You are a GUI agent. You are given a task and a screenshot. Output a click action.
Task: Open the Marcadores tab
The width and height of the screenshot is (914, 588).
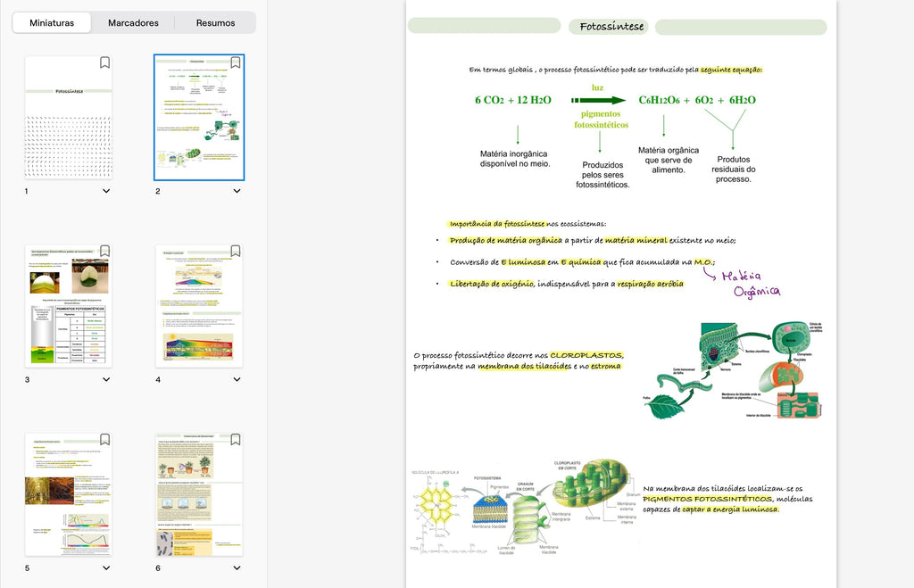click(x=133, y=22)
